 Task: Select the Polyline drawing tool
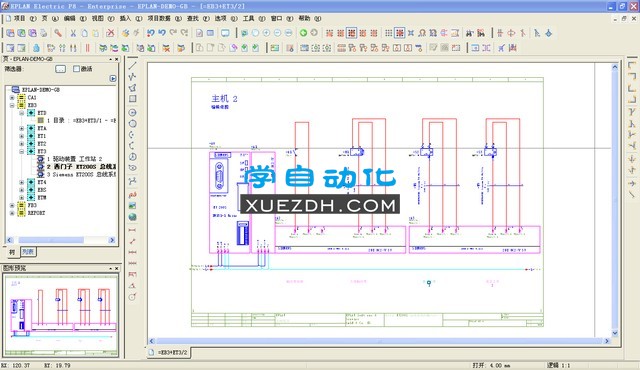point(133,76)
